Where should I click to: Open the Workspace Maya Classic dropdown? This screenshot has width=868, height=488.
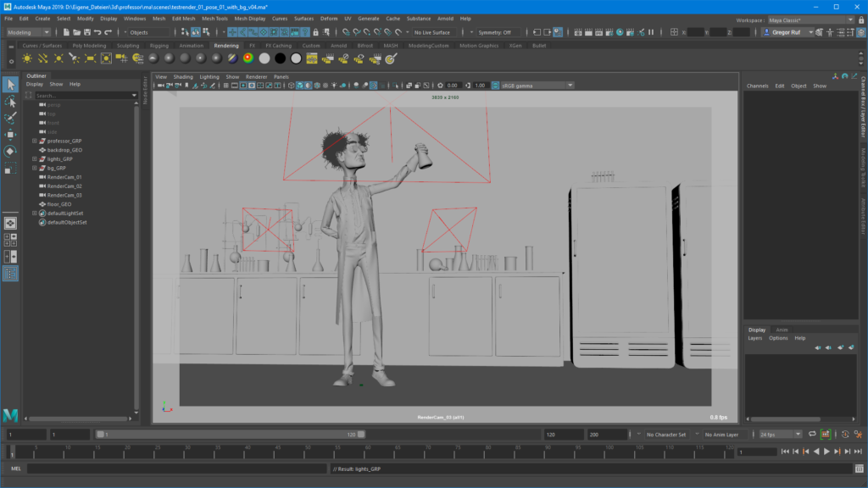click(810, 20)
